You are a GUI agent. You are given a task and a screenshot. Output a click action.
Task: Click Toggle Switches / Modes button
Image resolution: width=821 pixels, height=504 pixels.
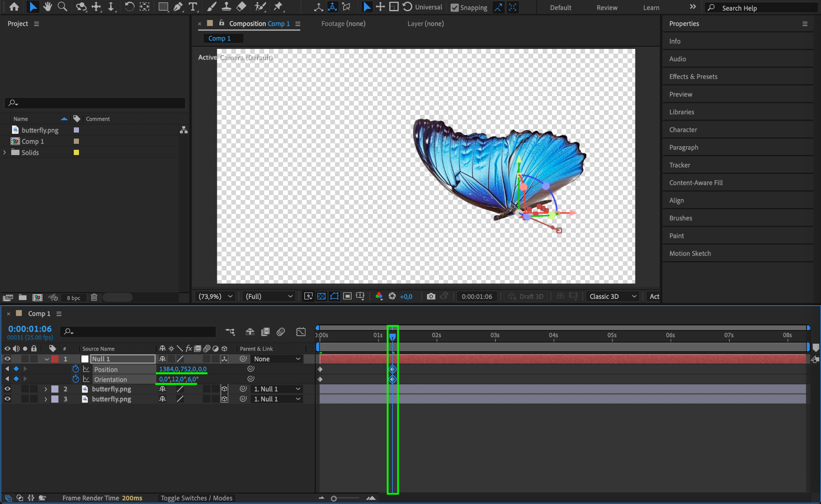[196, 498]
